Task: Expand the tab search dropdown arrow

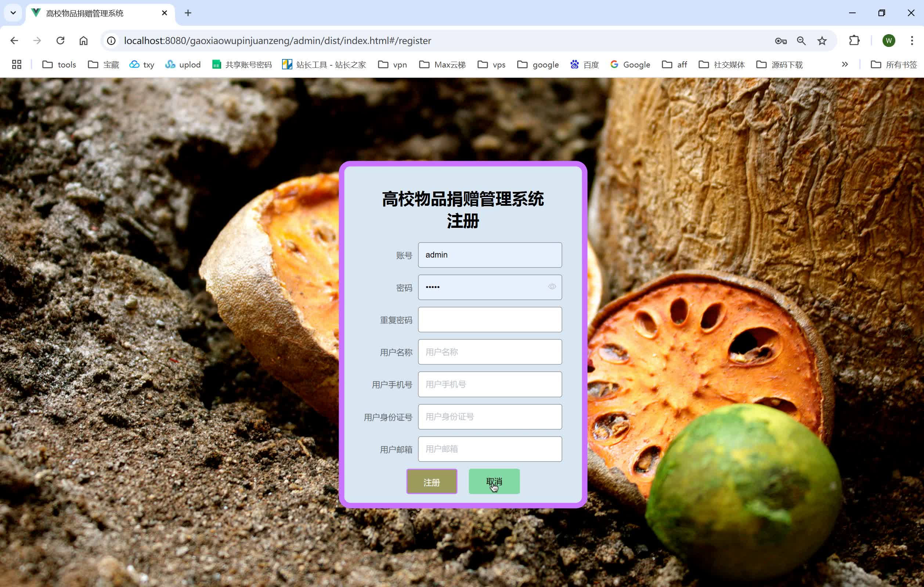Action: [x=13, y=13]
